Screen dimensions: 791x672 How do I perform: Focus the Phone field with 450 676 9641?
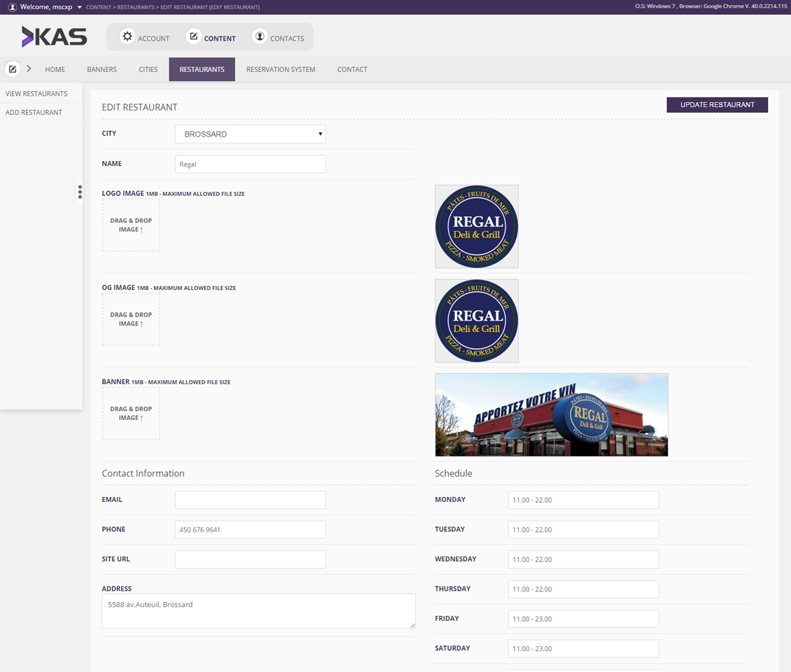point(250,530)
